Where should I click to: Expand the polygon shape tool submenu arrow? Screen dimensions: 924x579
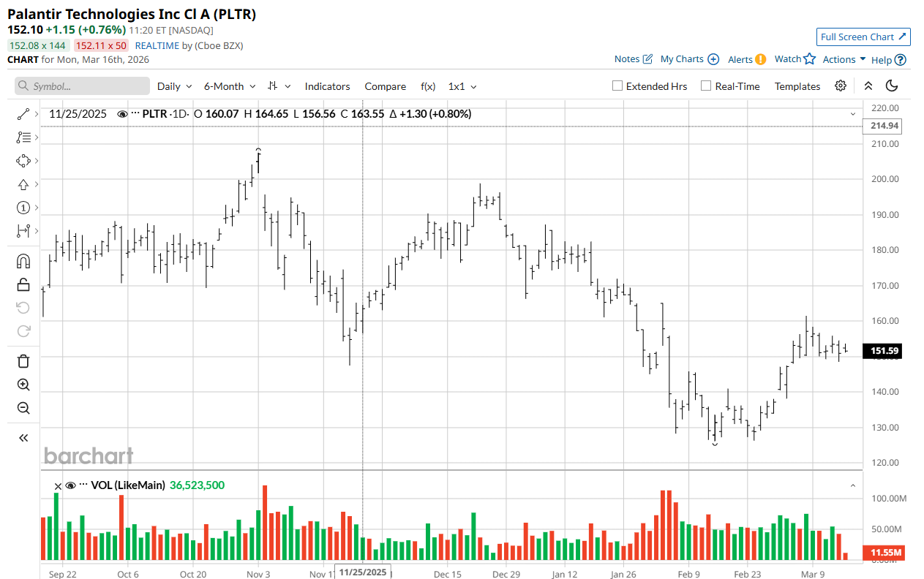click(x=37, y=161)
